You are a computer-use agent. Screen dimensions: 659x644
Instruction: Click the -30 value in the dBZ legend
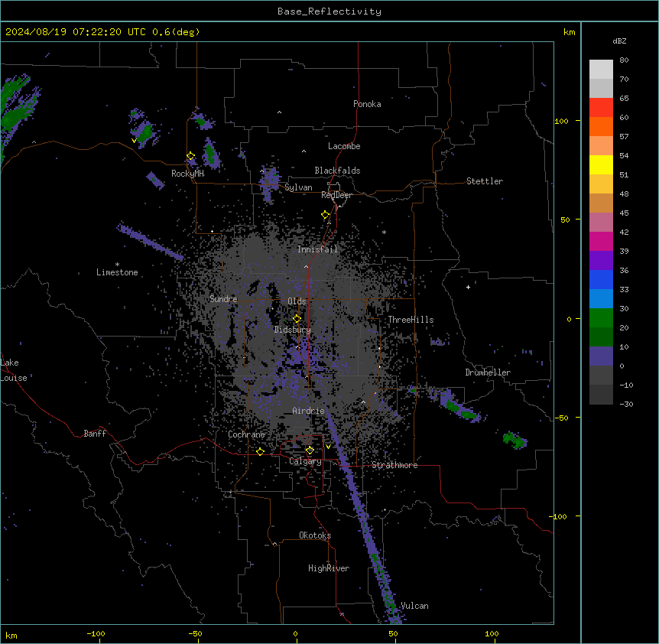click(626, 404)
